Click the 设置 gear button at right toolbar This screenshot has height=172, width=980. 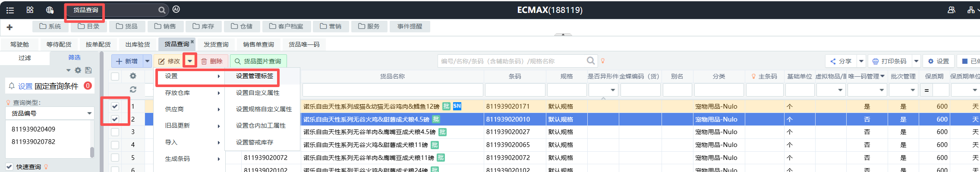point(939,61)
